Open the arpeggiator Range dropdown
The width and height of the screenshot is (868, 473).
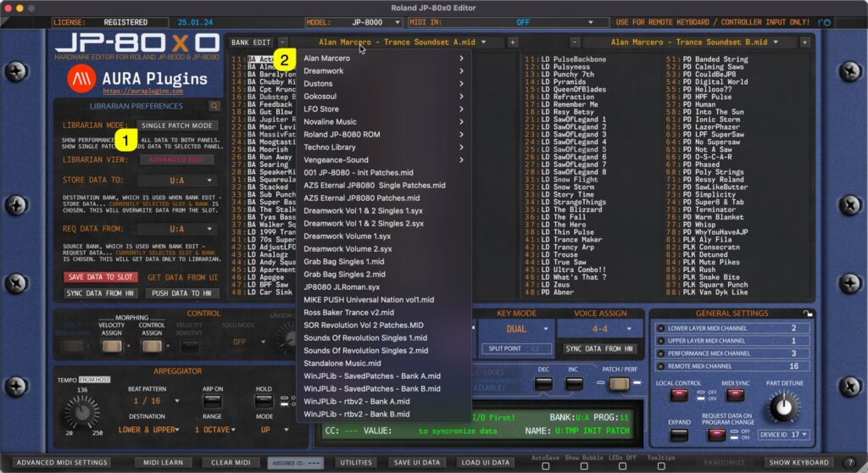pyautogui.click(x=214, y=430)
